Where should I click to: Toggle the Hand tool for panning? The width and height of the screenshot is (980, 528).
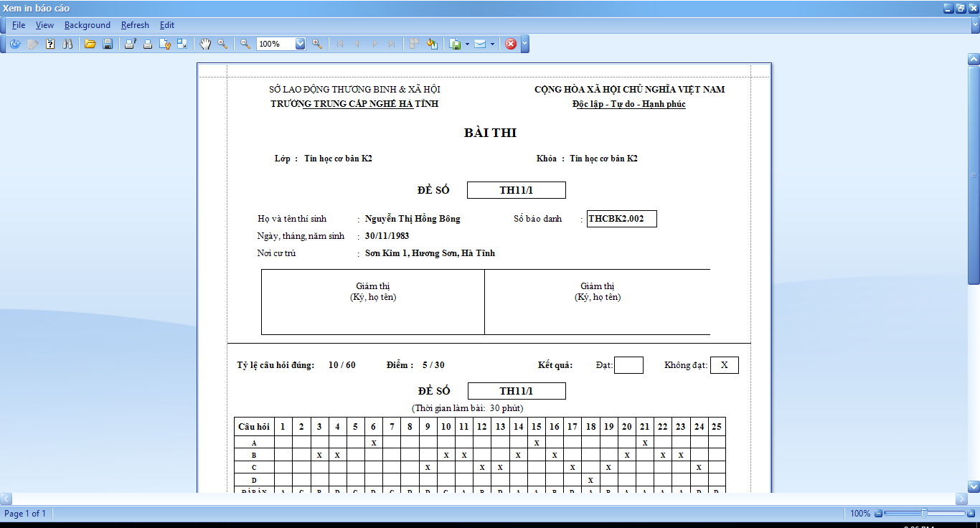tap(205, 44)
